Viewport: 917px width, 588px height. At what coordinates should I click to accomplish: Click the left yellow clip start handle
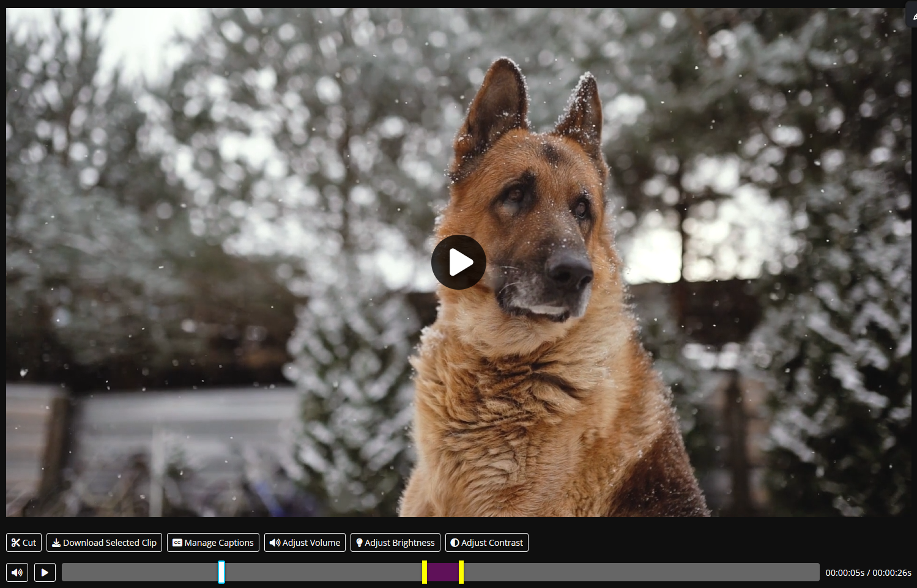[x=425, y=572]
